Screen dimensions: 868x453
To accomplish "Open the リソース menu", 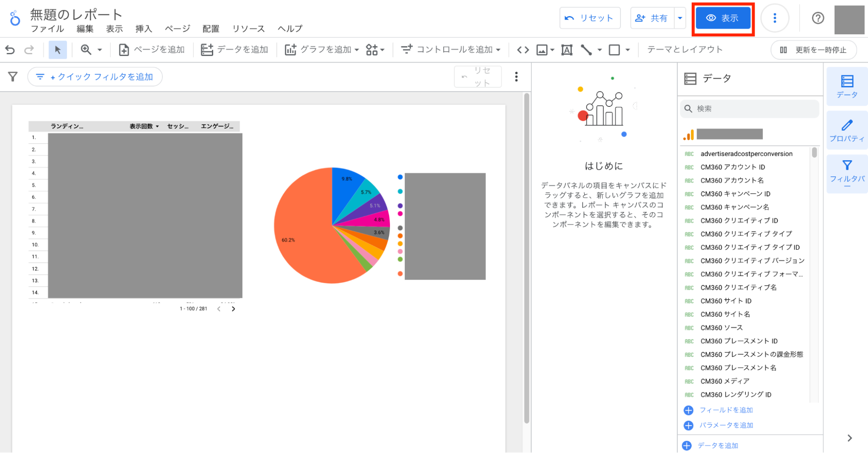I will pos(248,29).
